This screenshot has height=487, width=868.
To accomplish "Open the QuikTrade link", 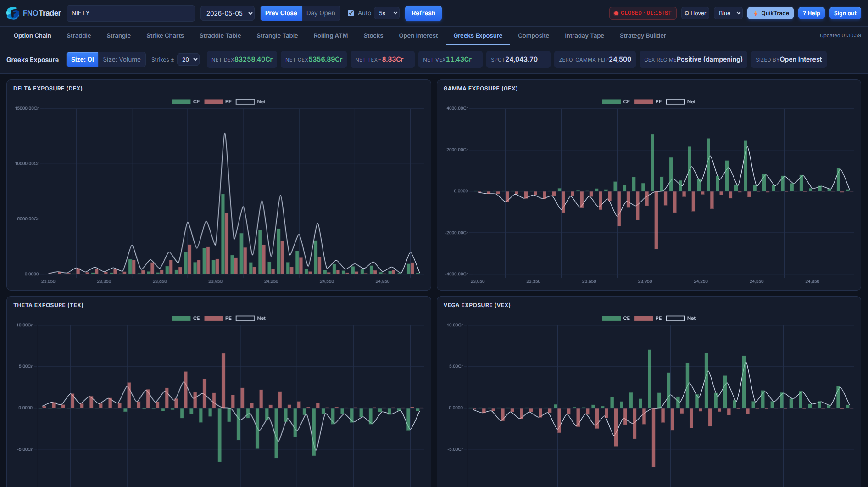I will click(770, 13).
